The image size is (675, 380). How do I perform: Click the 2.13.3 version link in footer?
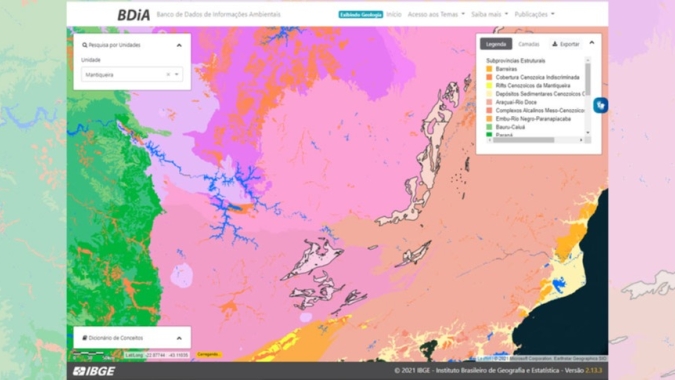point(594,371)
